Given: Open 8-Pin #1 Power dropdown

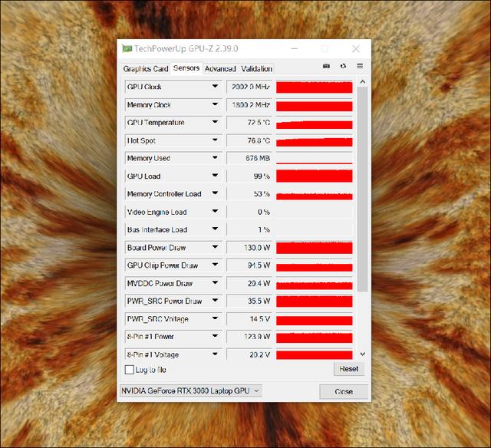Looking at the screenshot, I should [215, 336].
